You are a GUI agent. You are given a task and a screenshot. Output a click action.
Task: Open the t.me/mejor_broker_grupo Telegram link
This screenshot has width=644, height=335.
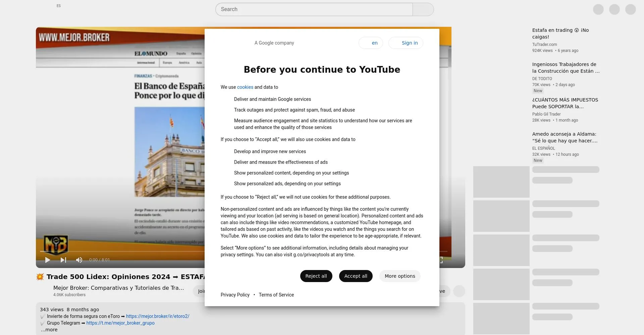pyautogui.click(x=120, y=323)
